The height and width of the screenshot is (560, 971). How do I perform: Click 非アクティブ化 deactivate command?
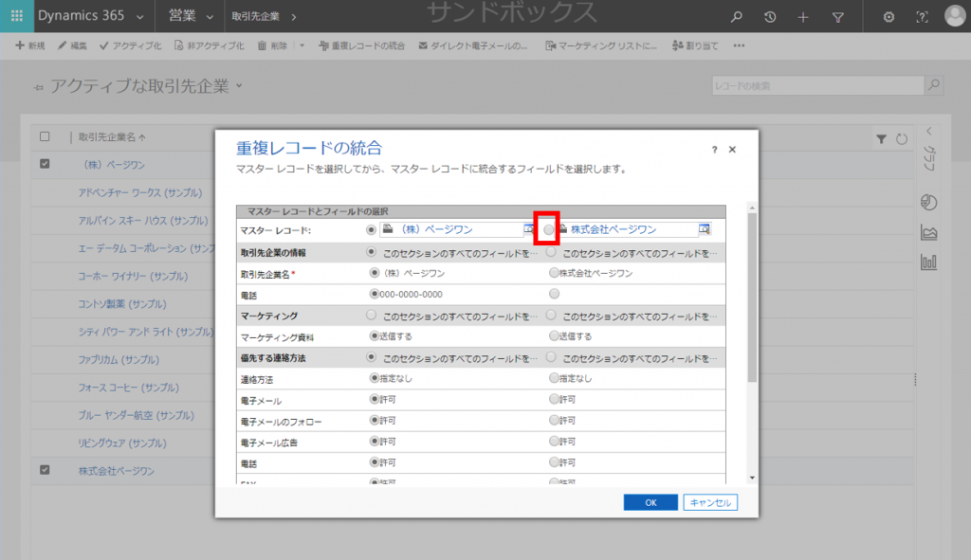(210, 45)
